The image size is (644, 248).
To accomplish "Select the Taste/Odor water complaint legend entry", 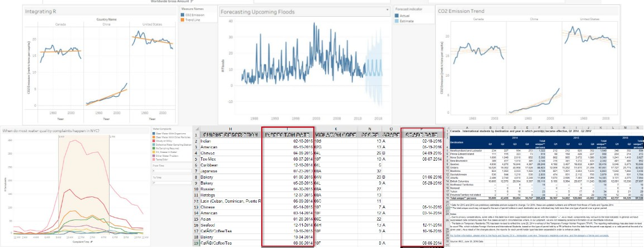I will point(165,159).
